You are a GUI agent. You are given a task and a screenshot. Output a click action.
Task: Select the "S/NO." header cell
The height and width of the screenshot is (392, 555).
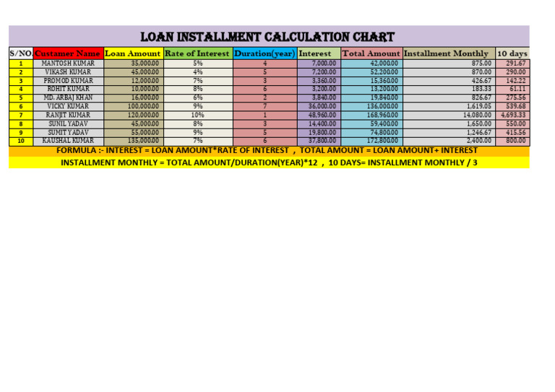pos(21,53)
